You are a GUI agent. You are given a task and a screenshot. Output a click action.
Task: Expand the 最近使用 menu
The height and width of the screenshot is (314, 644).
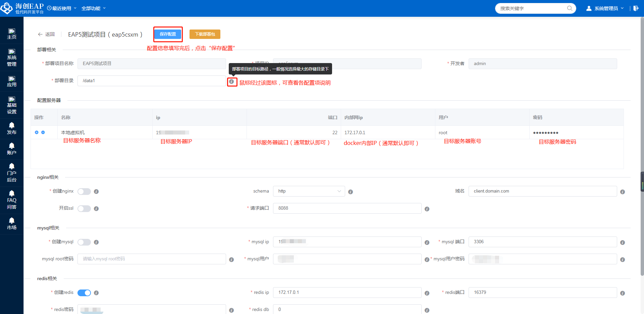point(62,8)
